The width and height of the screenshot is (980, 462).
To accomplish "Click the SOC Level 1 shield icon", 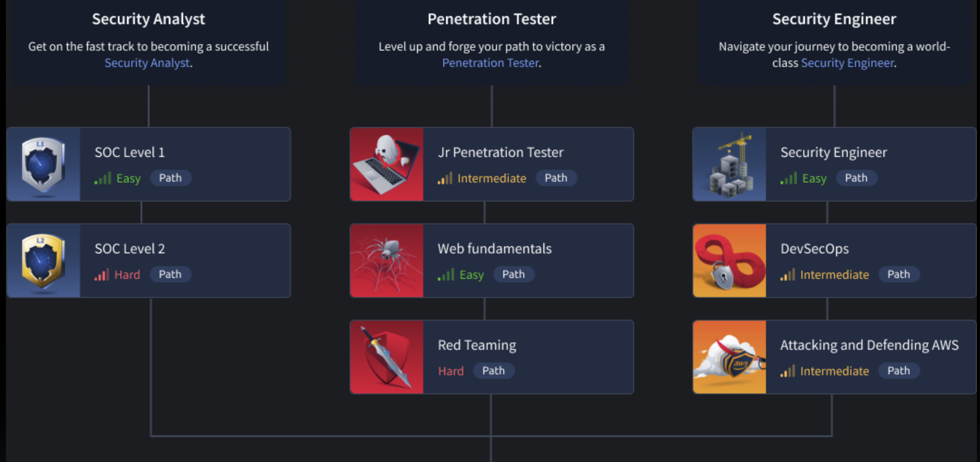I will [x=43, y=165].
